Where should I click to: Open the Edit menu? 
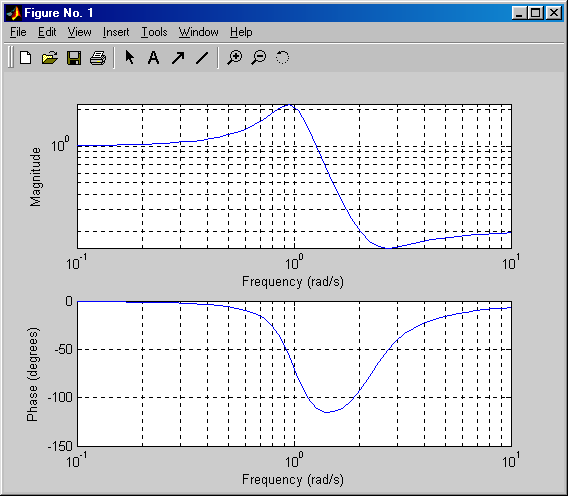point(47,32)
